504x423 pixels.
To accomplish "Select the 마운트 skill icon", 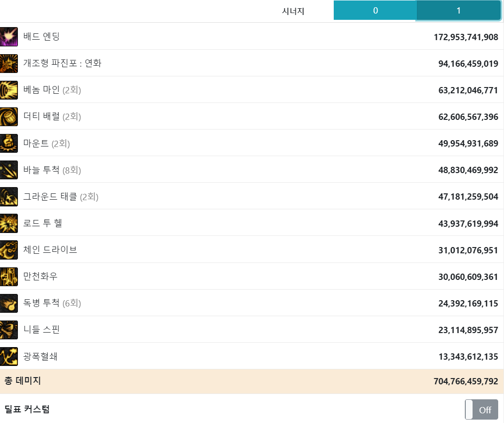I will pos(9,143).
